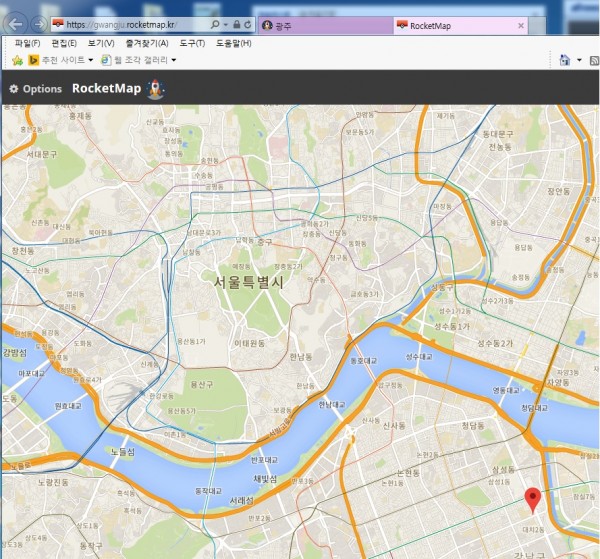The image size is (600, 559).
Task: Click the RocketMap rocket logo icon
Action: 155,89
